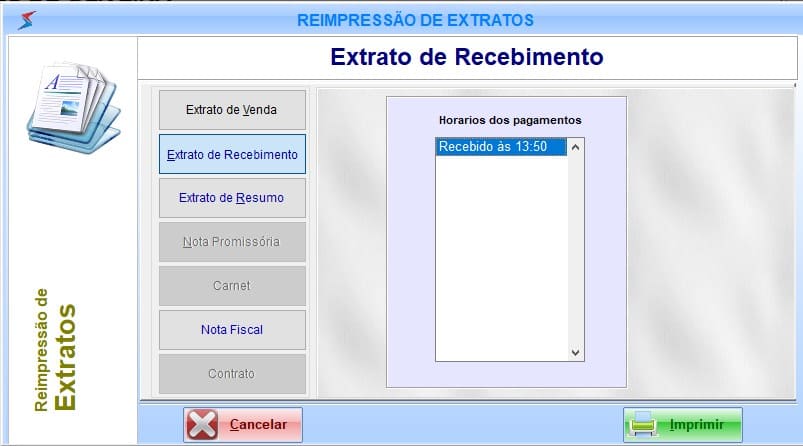Click the vertical 'Reimpressão de Extratos' text
This screenshot has height=446, width=803.
(55, 350)
